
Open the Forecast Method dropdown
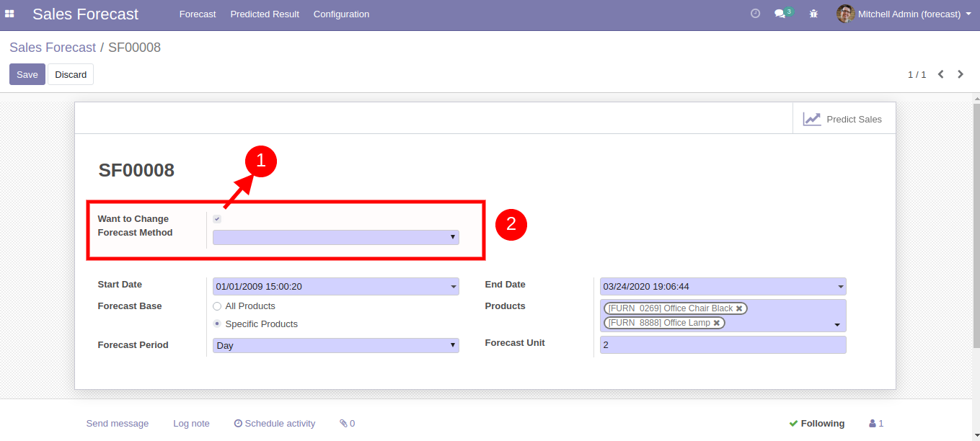[x=335, y=237]
